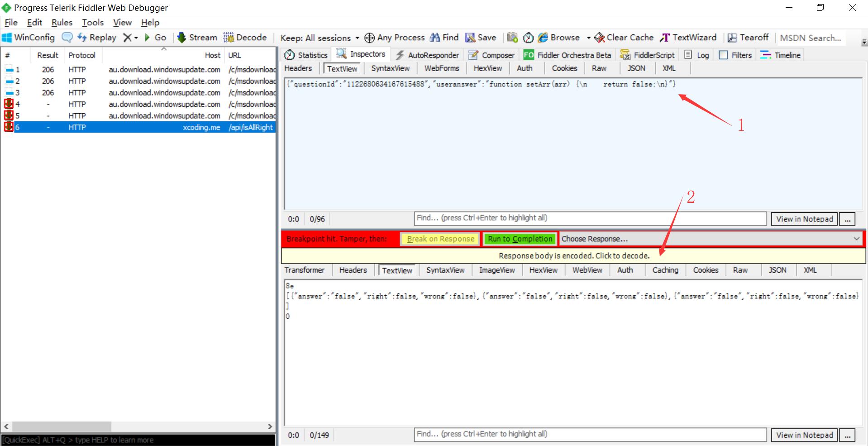The image size is (868, 446).
Task: Launch Browse from toolbar
Action: point(559,38)
